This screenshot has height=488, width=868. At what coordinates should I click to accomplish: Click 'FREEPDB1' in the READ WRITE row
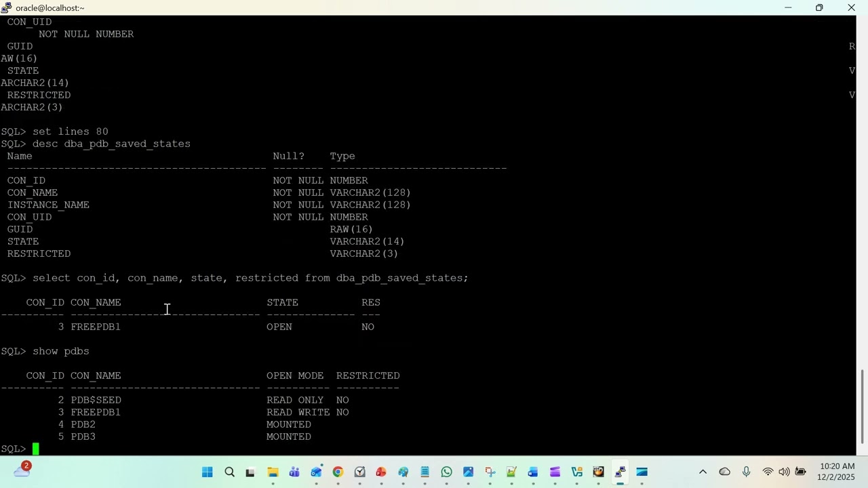[96, 412]
